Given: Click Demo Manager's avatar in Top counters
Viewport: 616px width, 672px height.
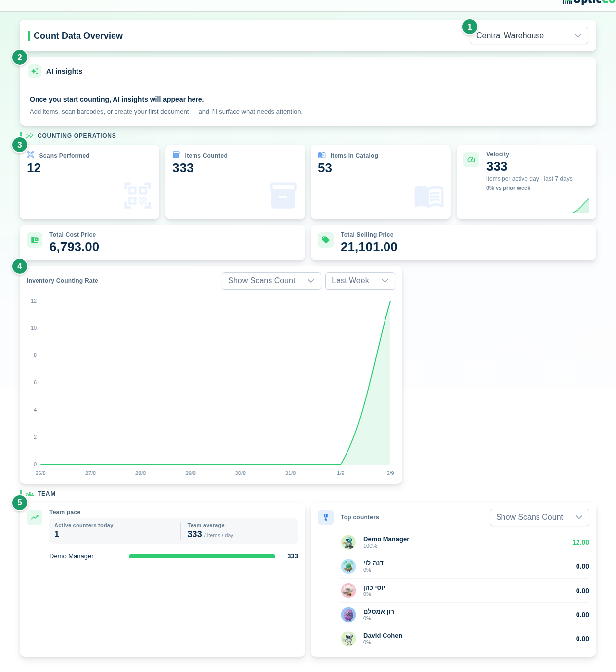Looking at the screenshot, I should tap(348, 542).
